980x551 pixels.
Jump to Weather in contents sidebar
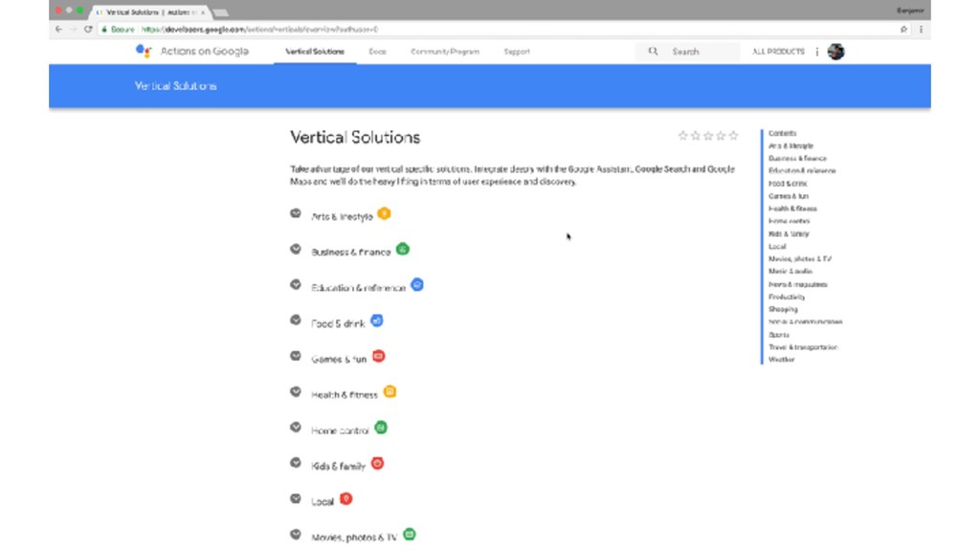(x=781, y=360)
